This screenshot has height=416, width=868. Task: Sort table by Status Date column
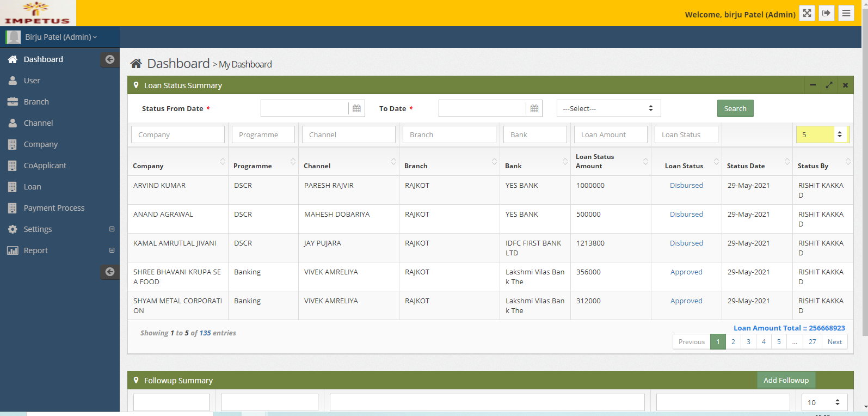pos(757,162)
